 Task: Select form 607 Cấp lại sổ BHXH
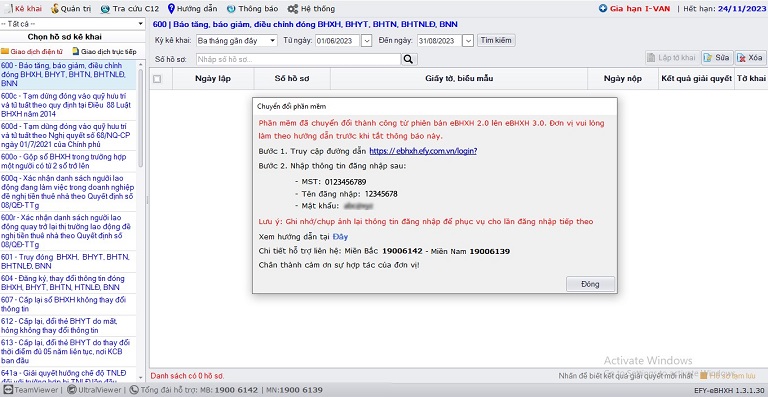tap(68, 304)
